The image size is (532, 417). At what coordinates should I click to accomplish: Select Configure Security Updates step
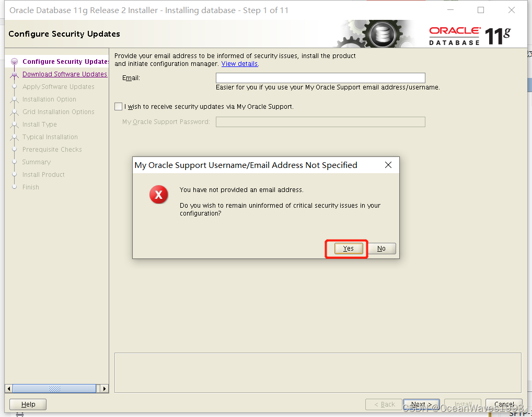click(65, 61)
